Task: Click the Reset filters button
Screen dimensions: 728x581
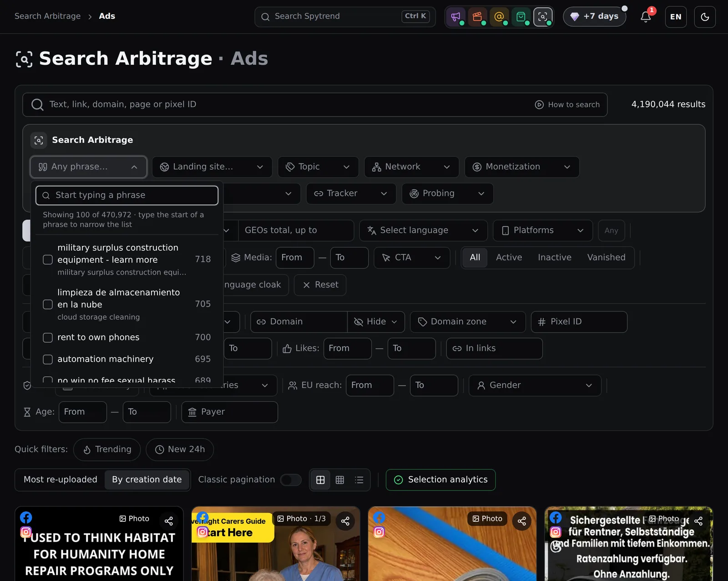Action: (x=320, y=285)
